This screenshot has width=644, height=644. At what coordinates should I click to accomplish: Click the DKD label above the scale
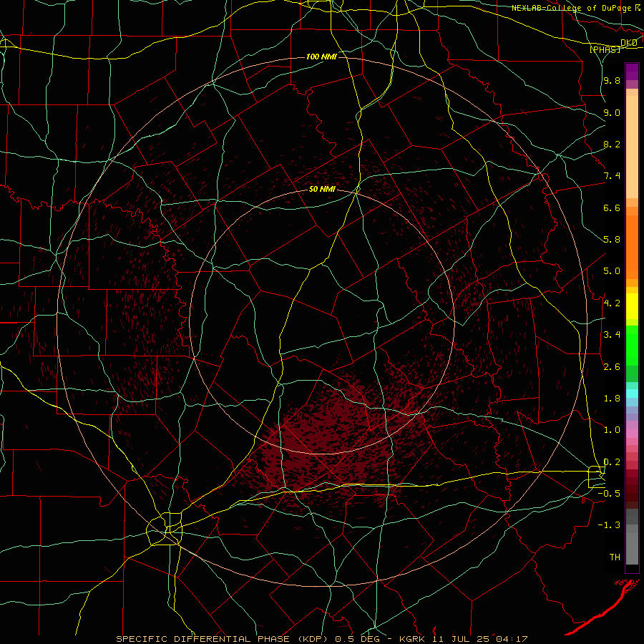tap(629, 43)
